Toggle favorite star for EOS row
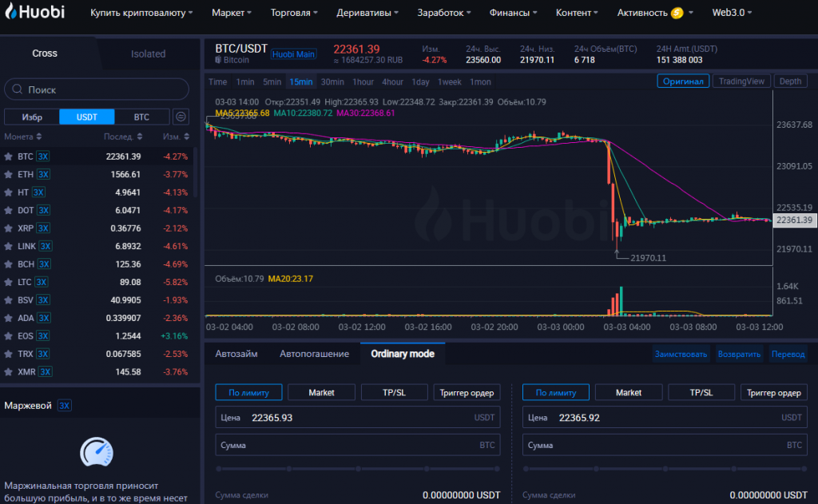 point(8,336)
